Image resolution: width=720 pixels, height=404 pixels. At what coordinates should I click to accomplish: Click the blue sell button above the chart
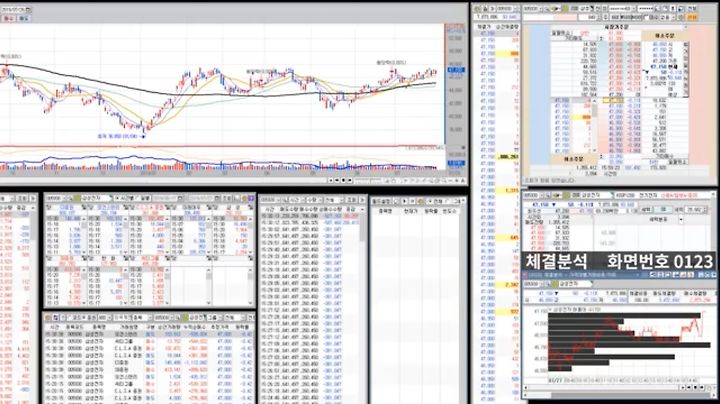click(x=23, y=18)
